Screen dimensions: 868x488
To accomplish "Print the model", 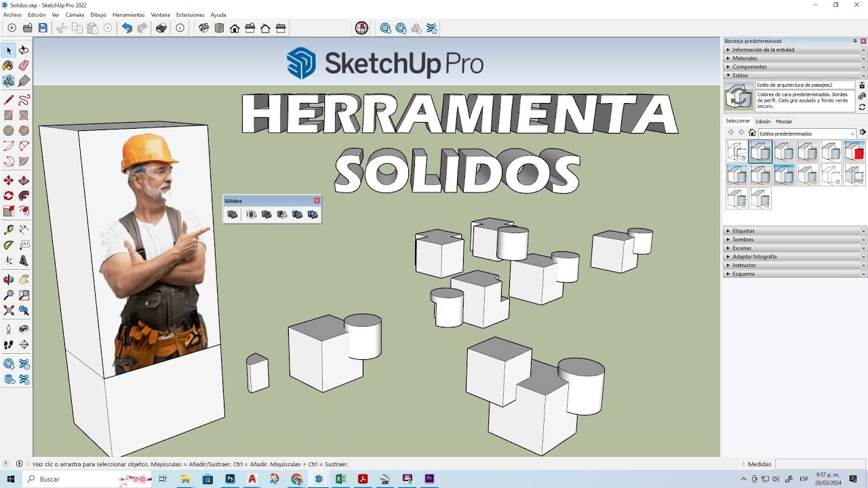I will click(161, 28).
